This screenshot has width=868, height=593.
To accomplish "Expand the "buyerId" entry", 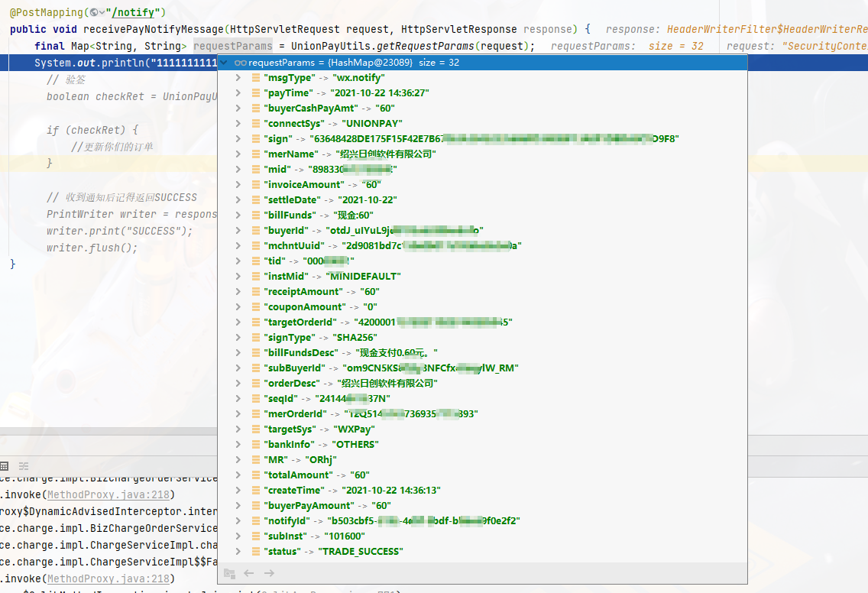I will (238, 230).
